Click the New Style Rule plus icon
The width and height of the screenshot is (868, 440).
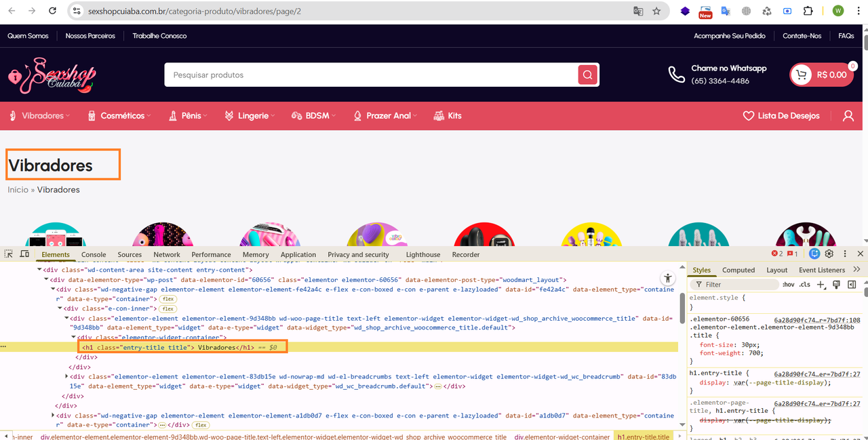[821, 285]
